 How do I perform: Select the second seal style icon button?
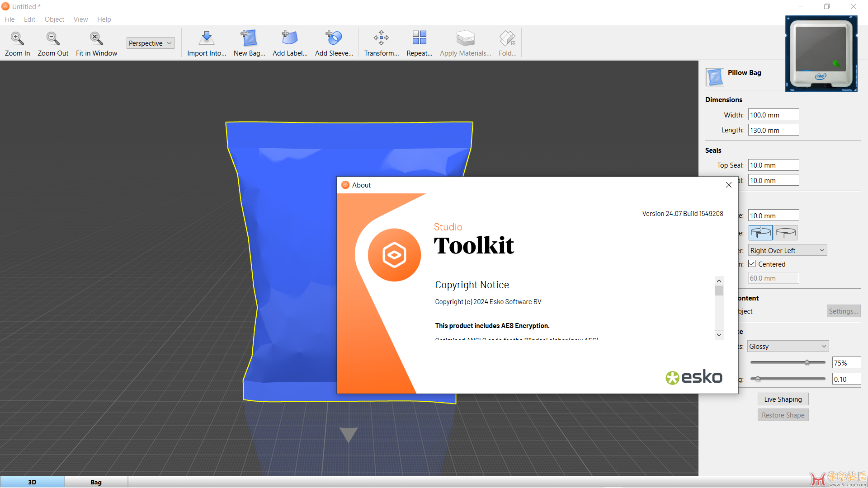coord(786,233)
